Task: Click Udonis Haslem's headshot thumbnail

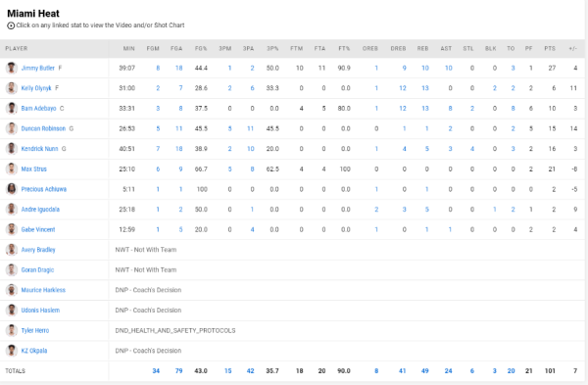Action: 12,311
